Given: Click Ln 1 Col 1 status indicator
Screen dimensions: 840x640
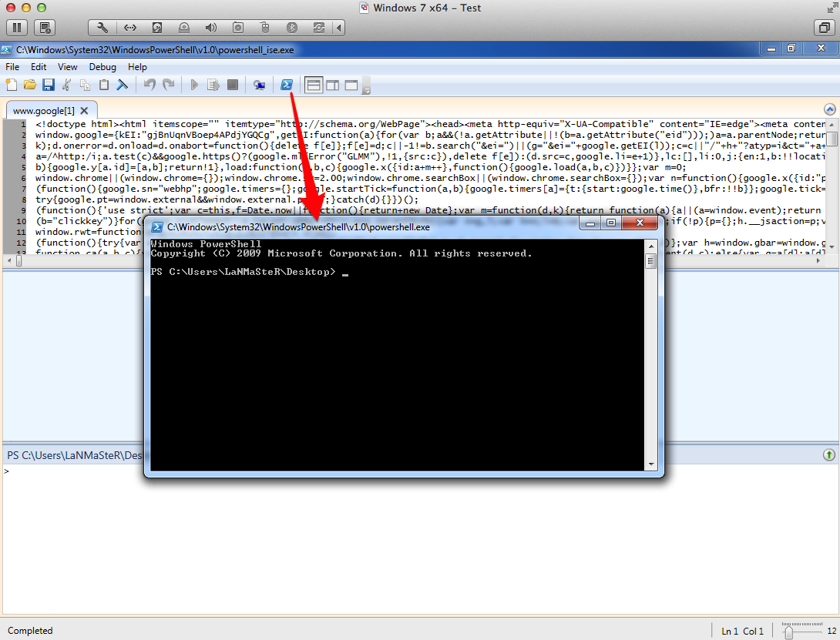Looking at the screenshot, I should pos(742,632).
